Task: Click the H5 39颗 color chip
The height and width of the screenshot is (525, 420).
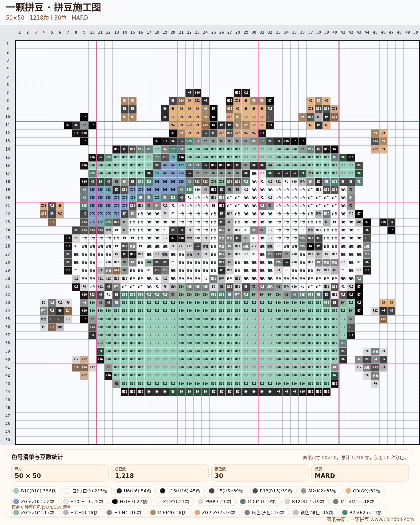Action: [227, 491]
